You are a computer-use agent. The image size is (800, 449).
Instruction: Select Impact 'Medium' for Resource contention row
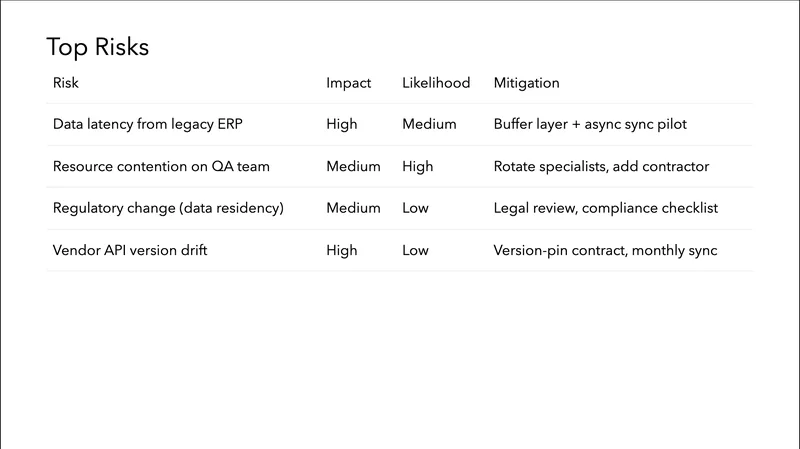353,167
